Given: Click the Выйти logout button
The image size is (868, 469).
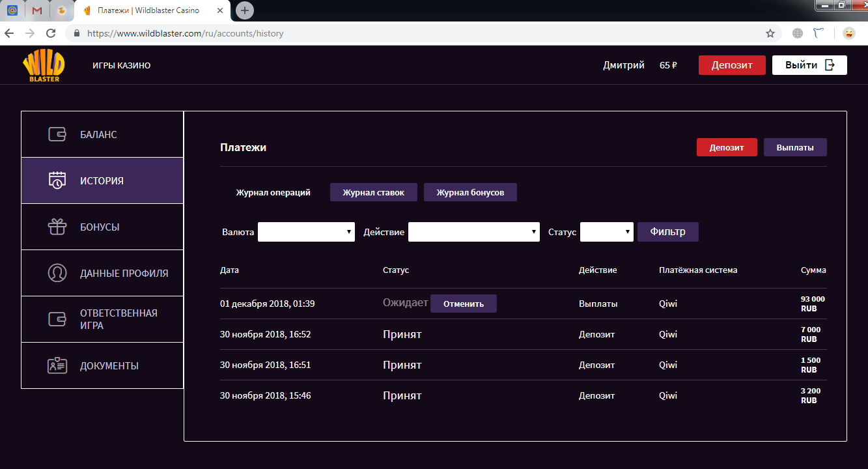Looking at the screenshot, I should tap(809, 65).
